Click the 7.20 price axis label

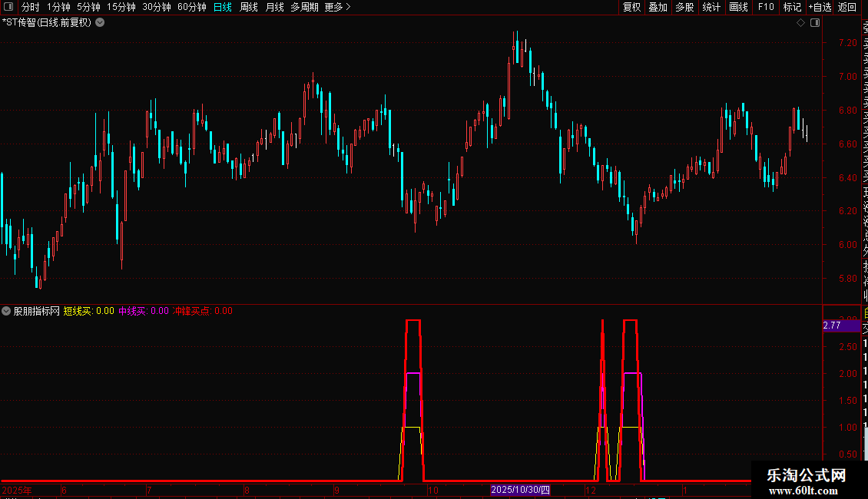pos(847,42)
